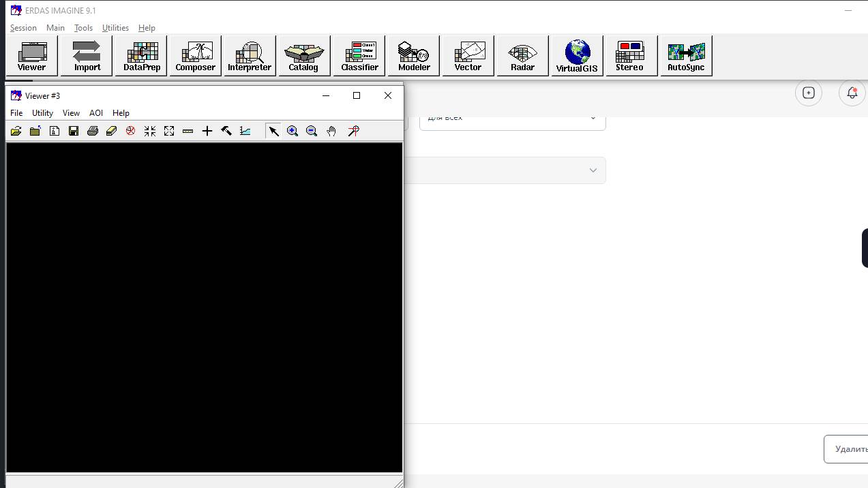Open the Main menu
This screenshot has width=868, height=488.
click(55, 28)
